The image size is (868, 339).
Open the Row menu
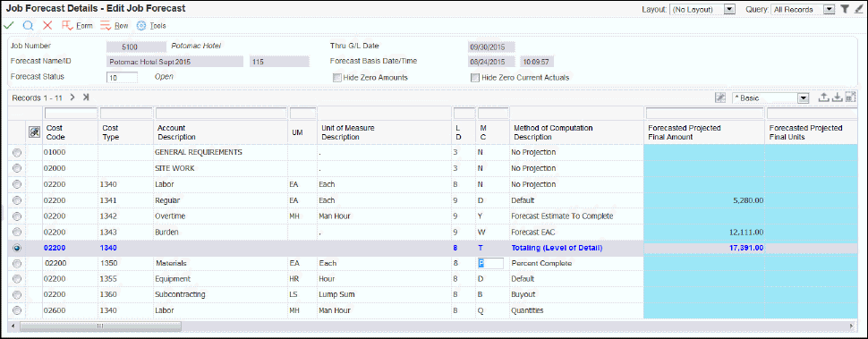(x=115, y=25)
